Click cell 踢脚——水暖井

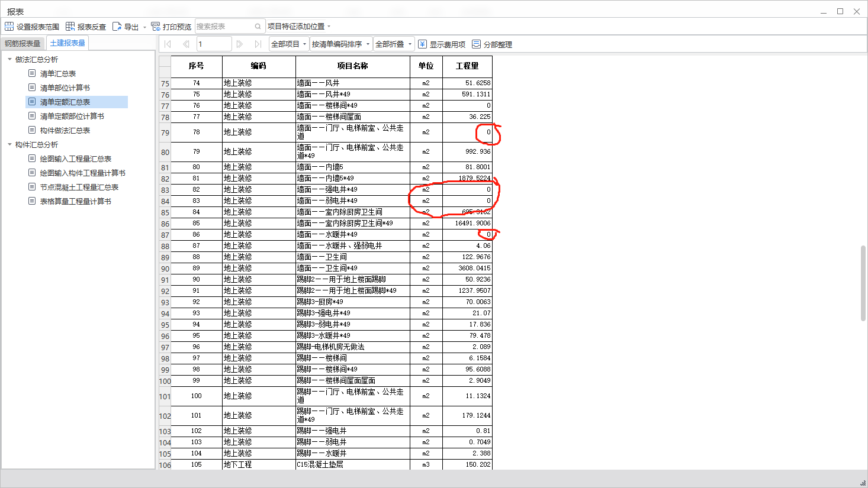[x=353, y=453]
